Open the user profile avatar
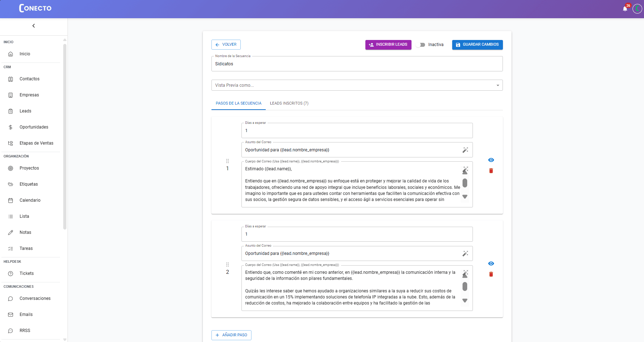The image size is (644, 342). 637,9
